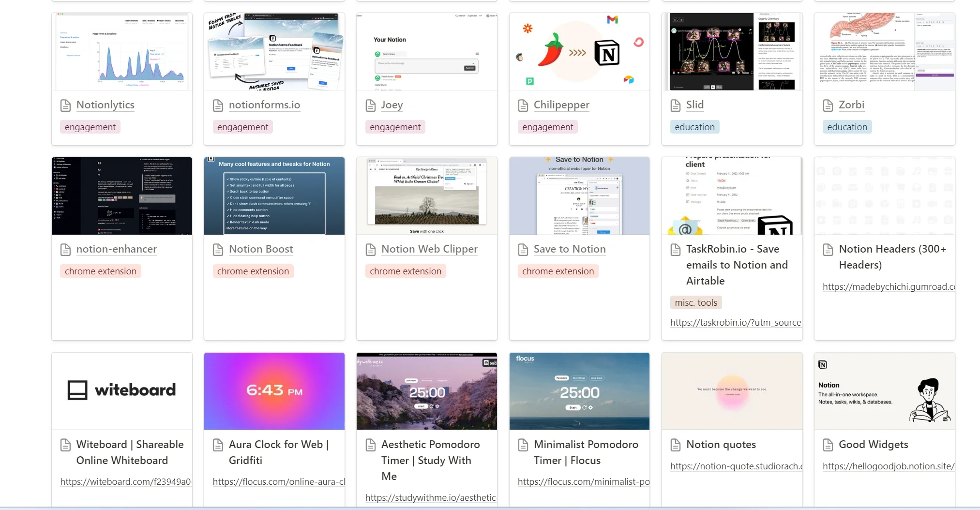Viewport: 980px width, 510px height.
Task: Follow the taskrobin.io URL link
Action: (736, 323)
